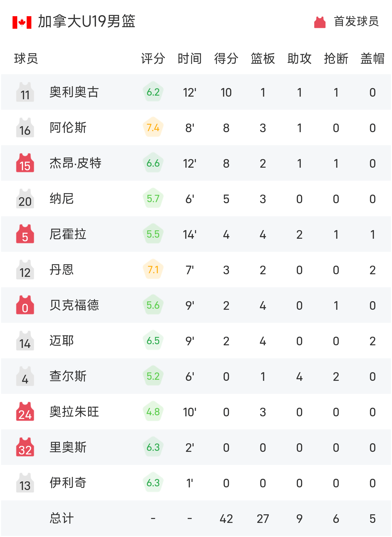Sort by the 评分 column header

tap(153, 59)
